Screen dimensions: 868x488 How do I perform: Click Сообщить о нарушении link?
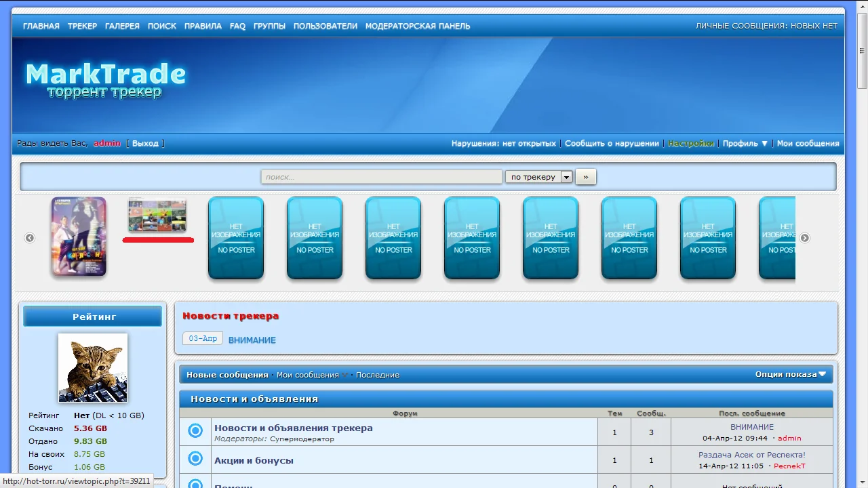612,143
